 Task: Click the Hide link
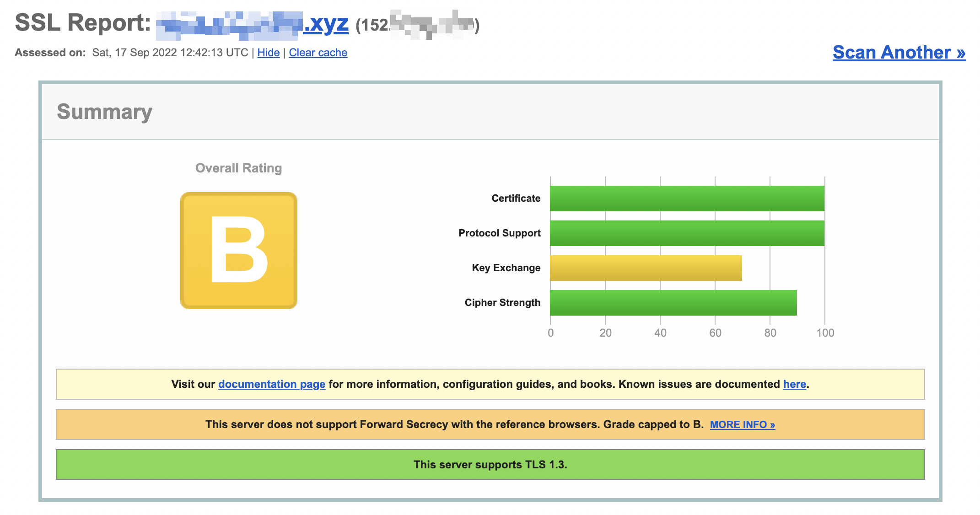click(x=268, y=53)
